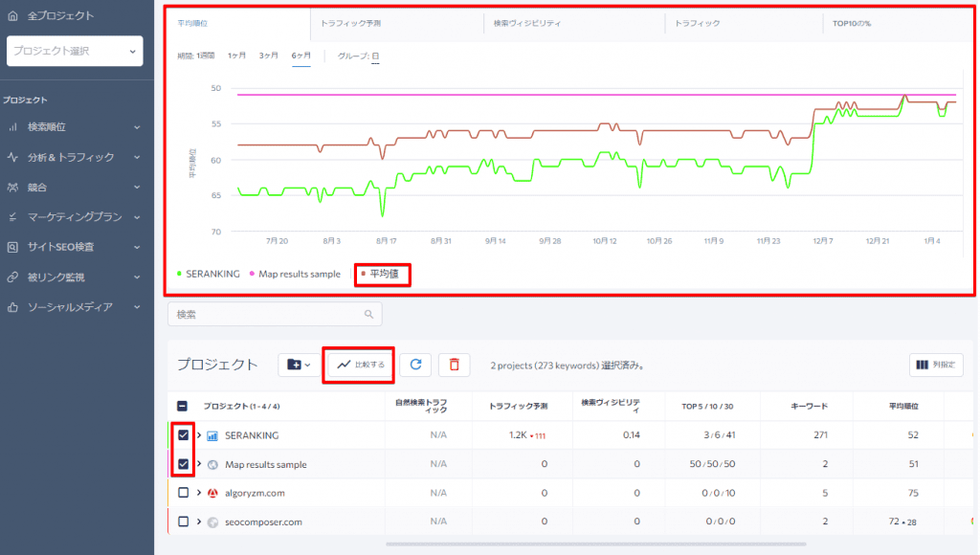Sort by the 自然検索トラフィック column header
The height and width of the screenshot is (555, 980).
tap(421, 407)
